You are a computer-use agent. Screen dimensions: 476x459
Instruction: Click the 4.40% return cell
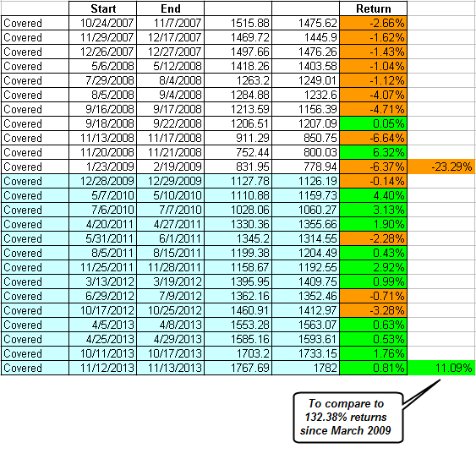tap(374, 195)
